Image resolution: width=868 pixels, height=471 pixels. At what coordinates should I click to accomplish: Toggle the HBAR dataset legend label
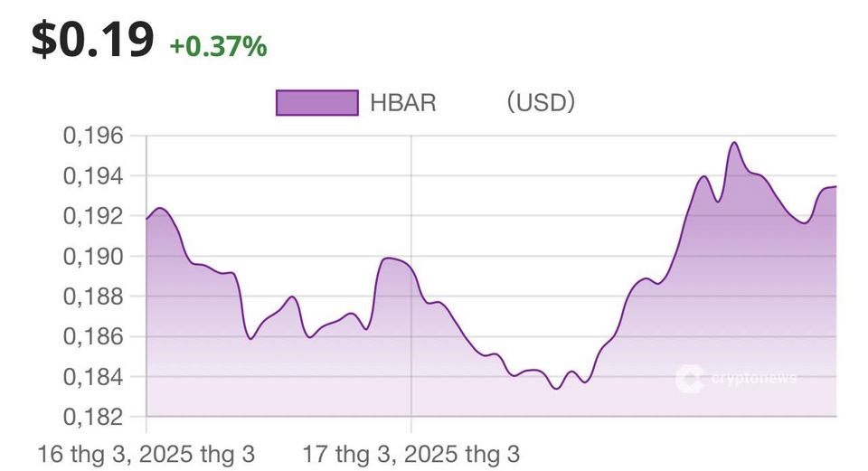tap(402, 103)
